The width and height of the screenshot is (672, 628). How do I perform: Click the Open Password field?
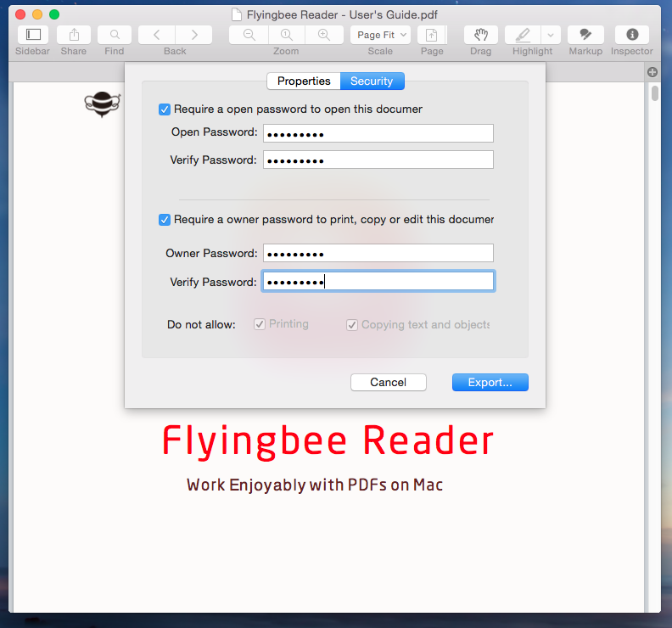click(378, 133)
